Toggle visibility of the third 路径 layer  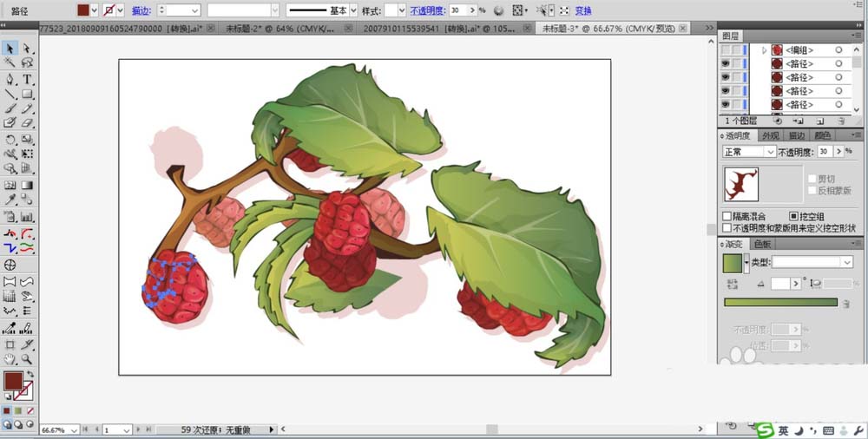coord(725,91)
